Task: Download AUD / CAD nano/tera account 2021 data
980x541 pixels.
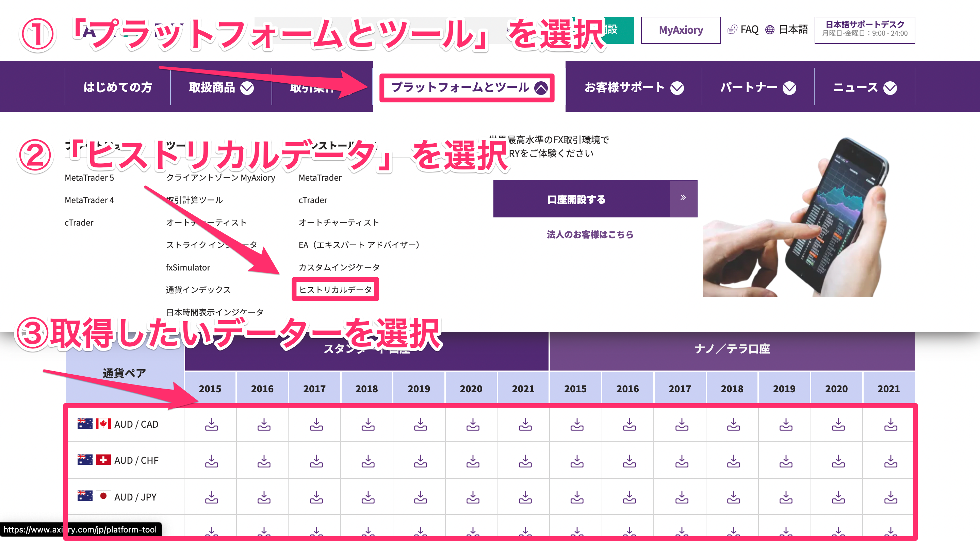Action: tap(891, 424)
